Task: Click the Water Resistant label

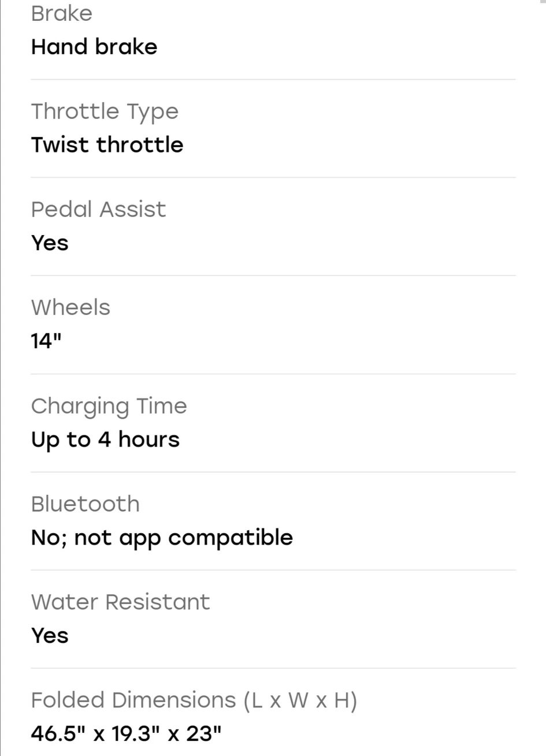Action: click(x=121, y=602)
